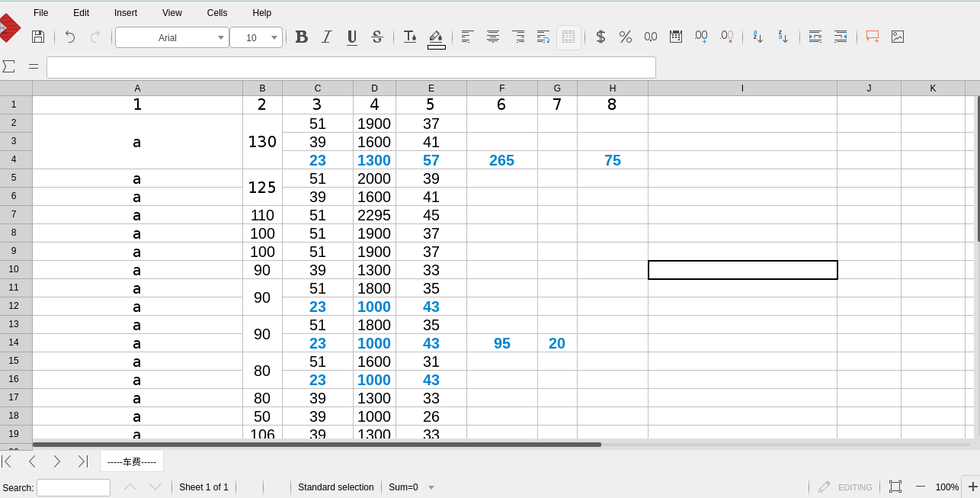Undo the last action
980x498 pixels.
(70, 37)
